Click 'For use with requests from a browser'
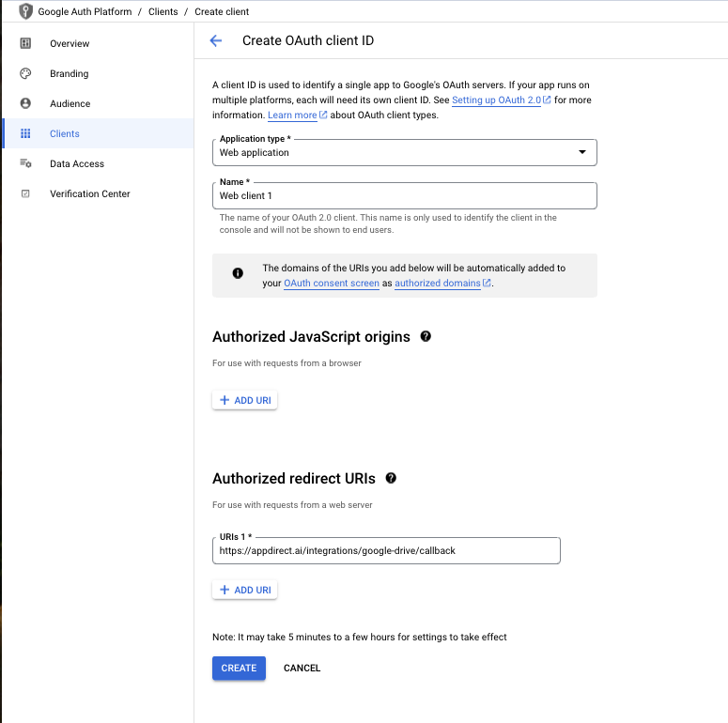 coord(287,362)
